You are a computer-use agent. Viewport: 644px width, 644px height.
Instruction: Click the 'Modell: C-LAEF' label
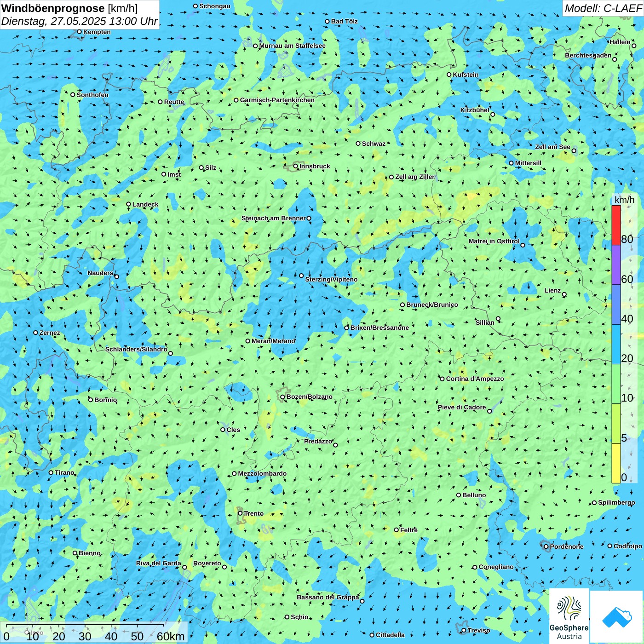[603, 8]
